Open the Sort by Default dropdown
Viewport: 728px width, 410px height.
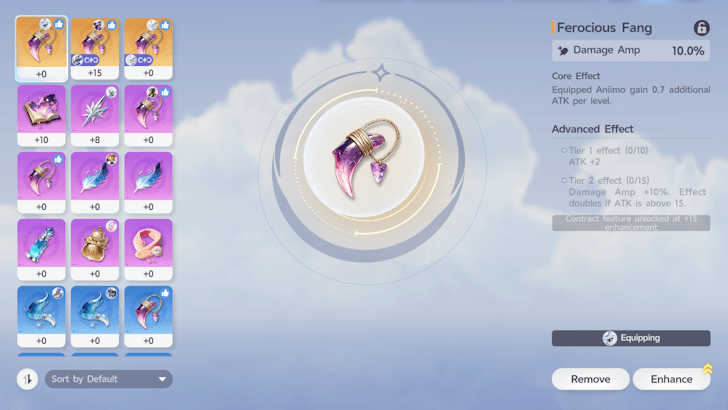(109, 379)
